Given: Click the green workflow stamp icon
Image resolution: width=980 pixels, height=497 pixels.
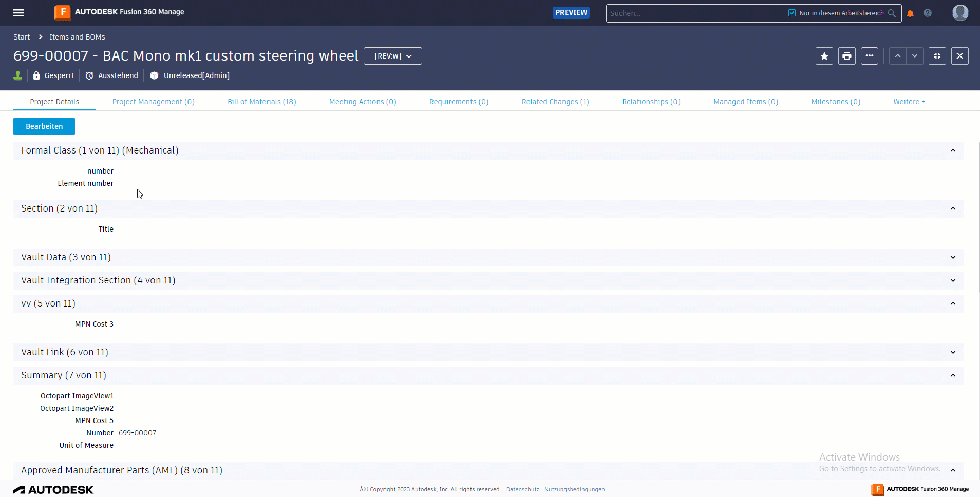Looking at the screenshot, I should [x=18, y=75].
